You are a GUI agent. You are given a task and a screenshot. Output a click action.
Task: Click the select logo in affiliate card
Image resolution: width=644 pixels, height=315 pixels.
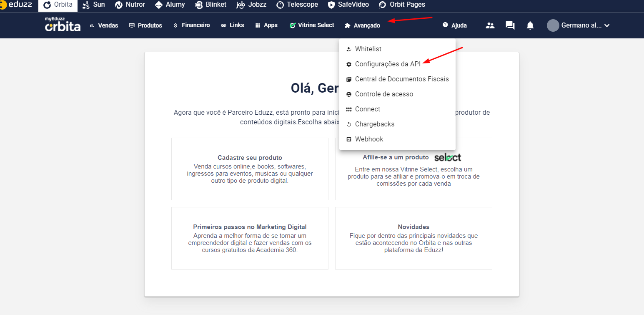[448, 157]
